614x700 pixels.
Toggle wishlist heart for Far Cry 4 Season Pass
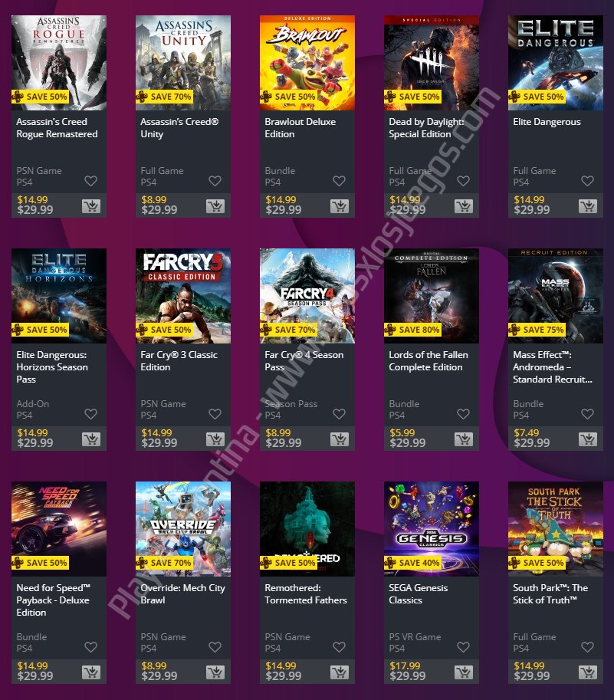click(339, 414)
